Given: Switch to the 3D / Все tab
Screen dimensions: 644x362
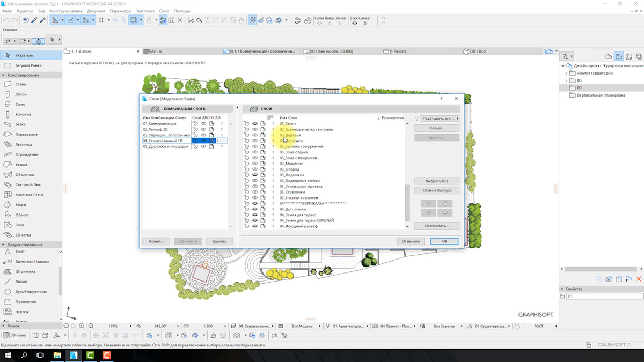Looking at the screenshot, I should 478,51.
